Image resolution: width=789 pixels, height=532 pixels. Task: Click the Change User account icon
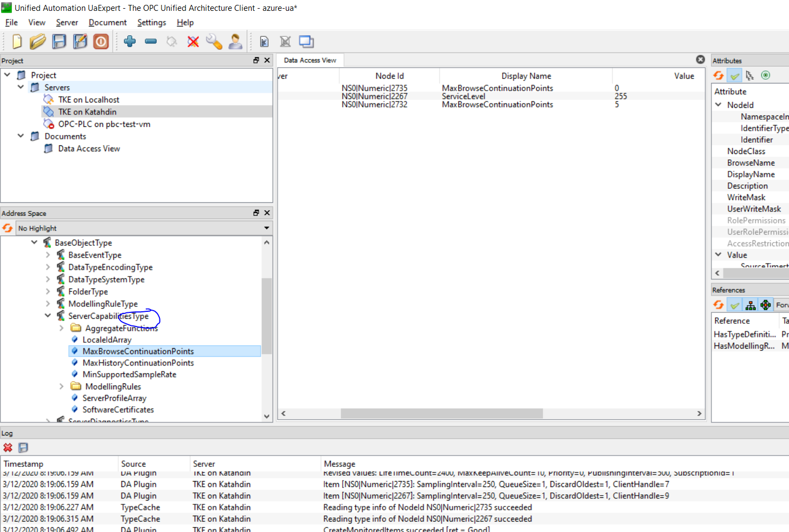point(235,41)
